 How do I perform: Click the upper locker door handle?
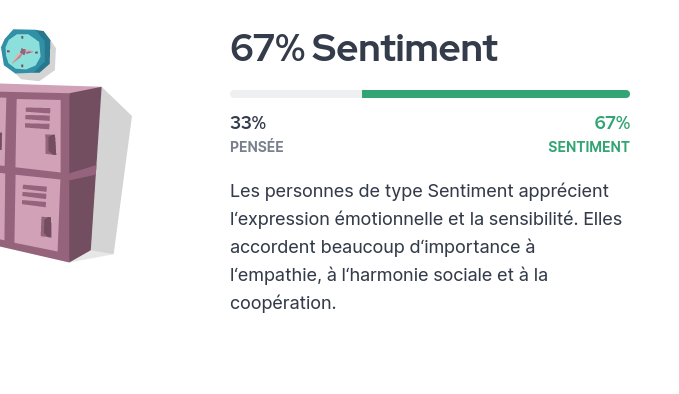coord(51,144)
